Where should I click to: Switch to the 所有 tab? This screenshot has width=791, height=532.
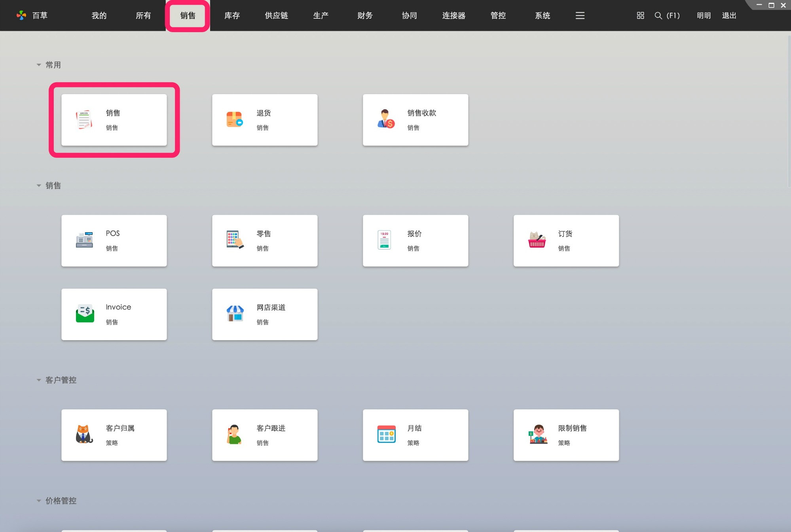coord(143,15)
